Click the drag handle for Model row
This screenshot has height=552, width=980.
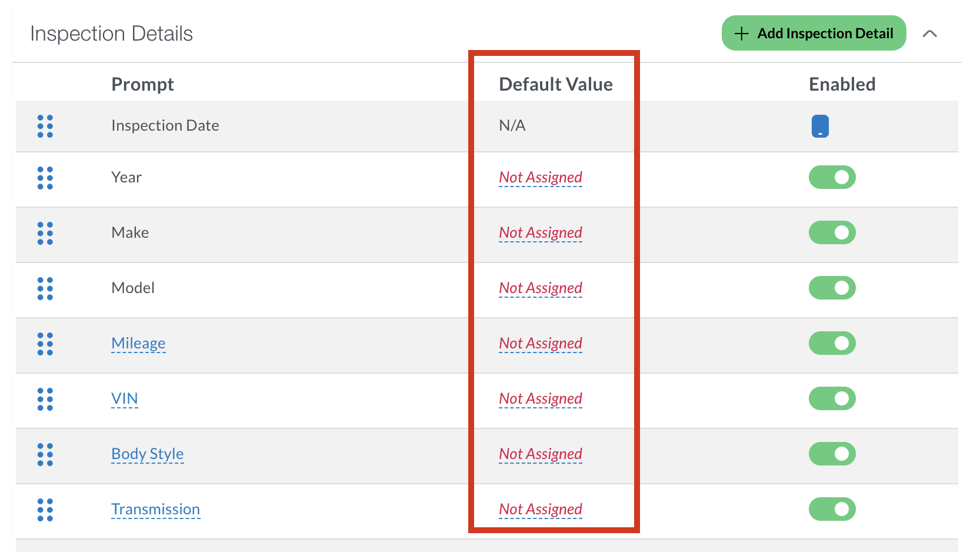(x=45, y=288)
